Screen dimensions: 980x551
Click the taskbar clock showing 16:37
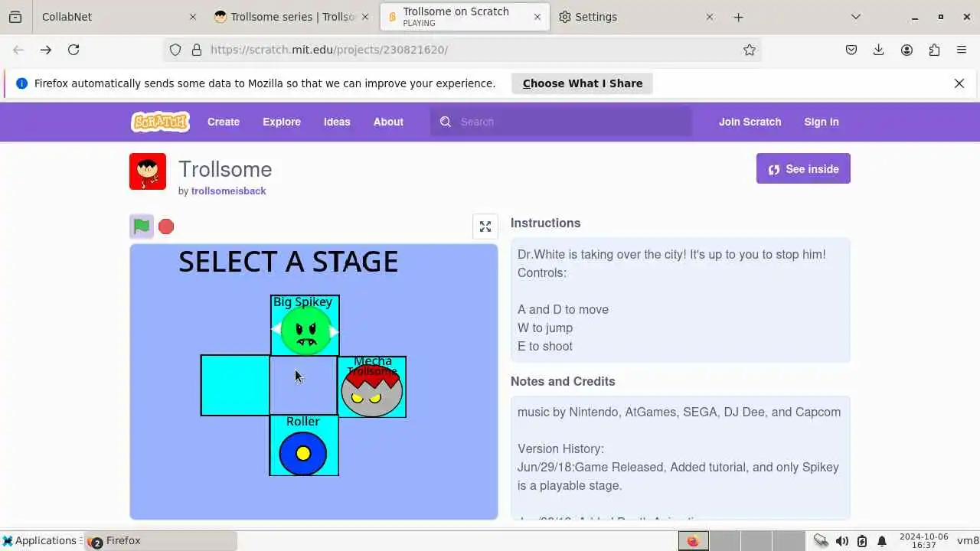(x=924, y=540)
